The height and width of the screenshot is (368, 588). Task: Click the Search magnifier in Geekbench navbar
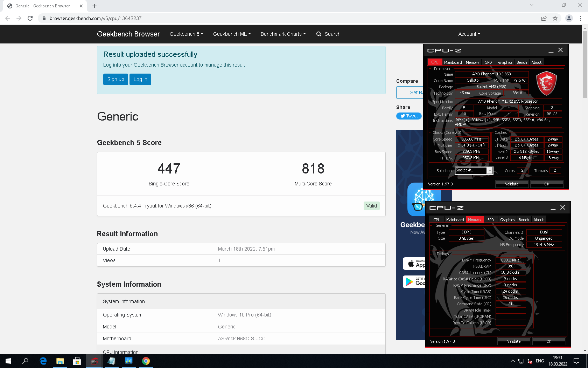319,34
